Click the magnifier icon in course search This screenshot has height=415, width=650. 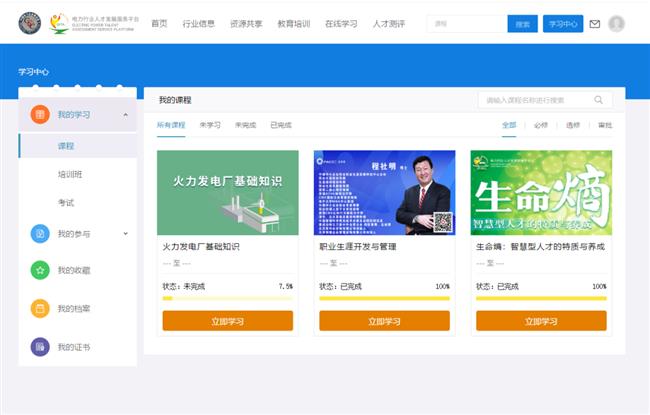(x=599, y=100)
